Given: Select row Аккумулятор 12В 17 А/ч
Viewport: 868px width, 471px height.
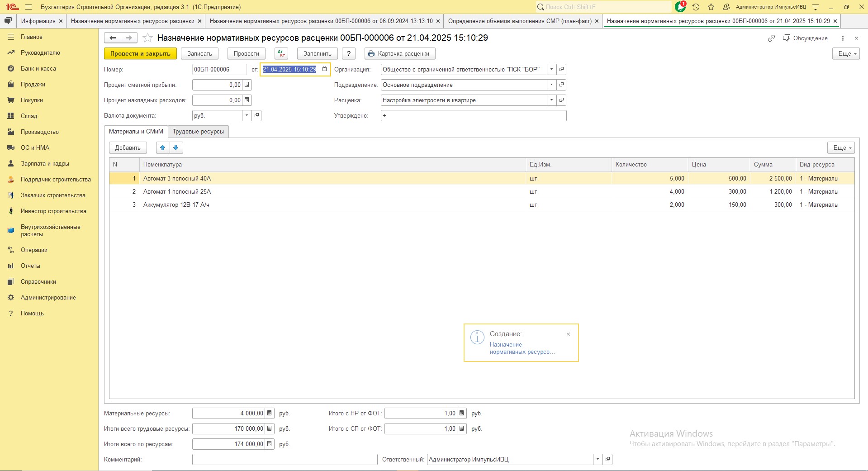Looking at the screenshot, I should click(x=482, y=205).
